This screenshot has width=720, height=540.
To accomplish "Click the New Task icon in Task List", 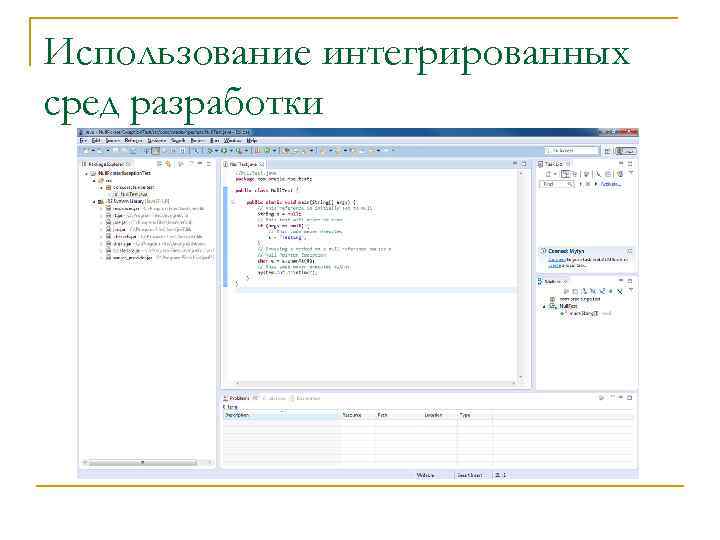I will pos(548,174).
